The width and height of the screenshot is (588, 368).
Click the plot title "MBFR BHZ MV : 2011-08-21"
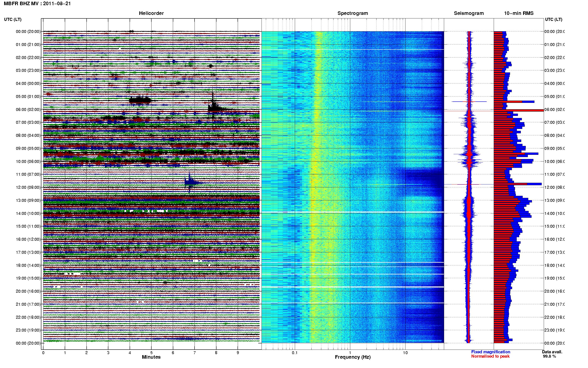pos(37,4)
